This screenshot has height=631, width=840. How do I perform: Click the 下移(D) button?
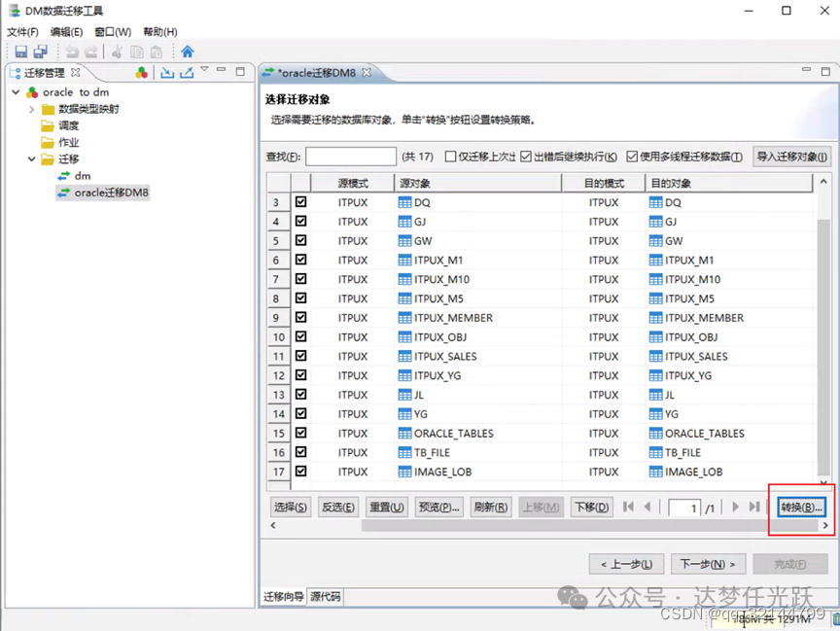(x=591, y=507)
